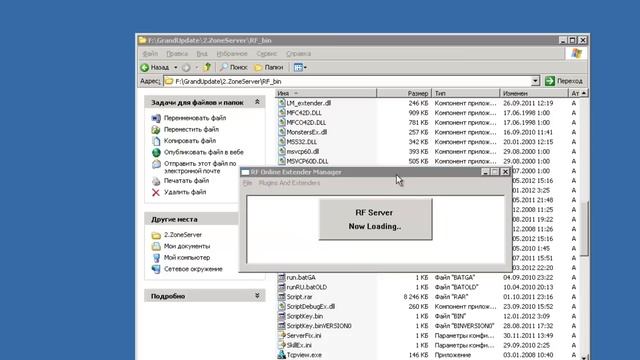Expand the address bar dropdown arrow
Screen dimensions: 640x360
[536, 81]
